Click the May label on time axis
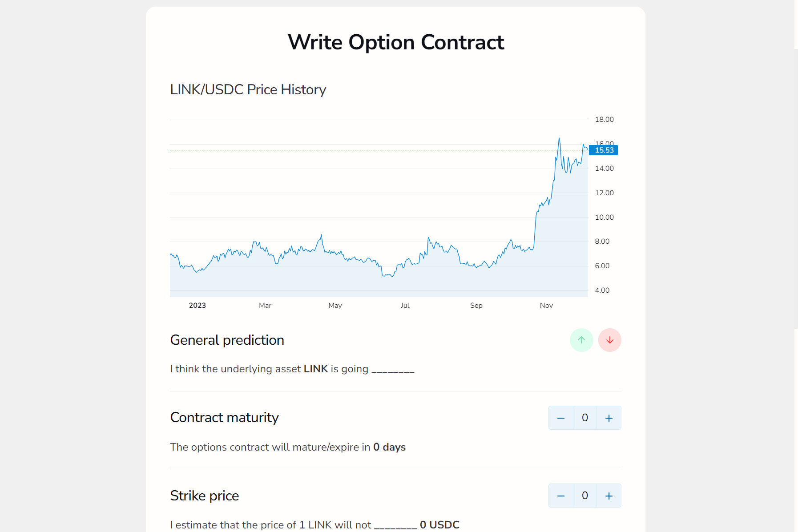Screen dimensions: 798x532 coord(335,306)
